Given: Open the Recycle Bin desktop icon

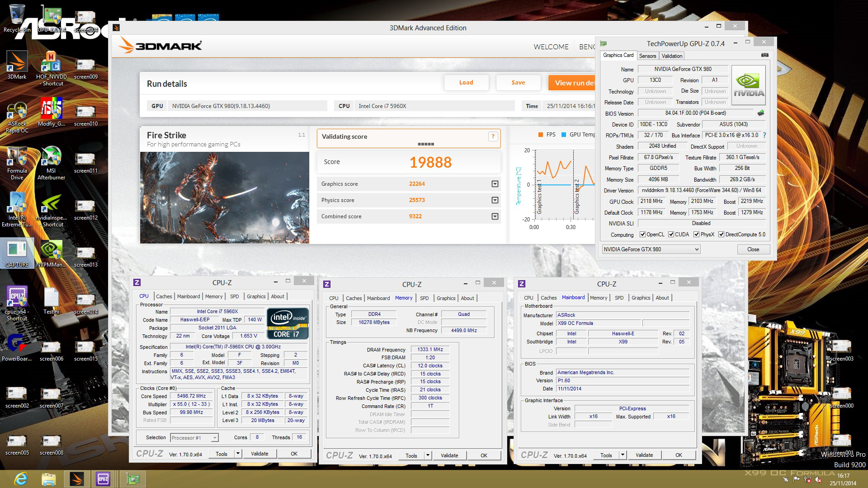Looking at the screenshot, I should (17, 18).
